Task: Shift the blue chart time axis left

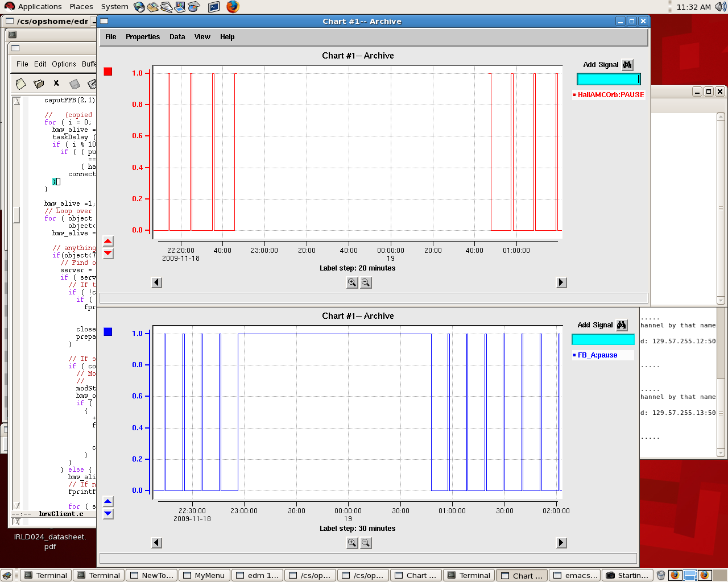Action: point(157,543)
